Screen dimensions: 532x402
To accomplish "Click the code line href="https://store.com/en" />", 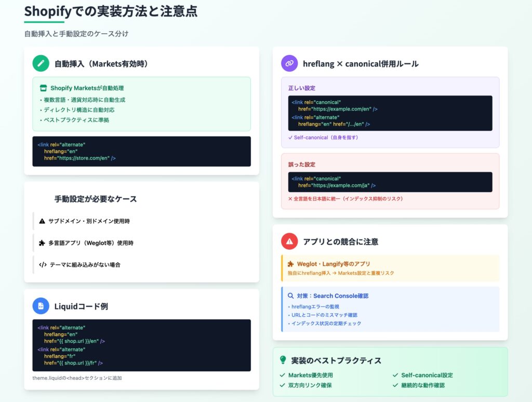I will [x=79, y=158].
